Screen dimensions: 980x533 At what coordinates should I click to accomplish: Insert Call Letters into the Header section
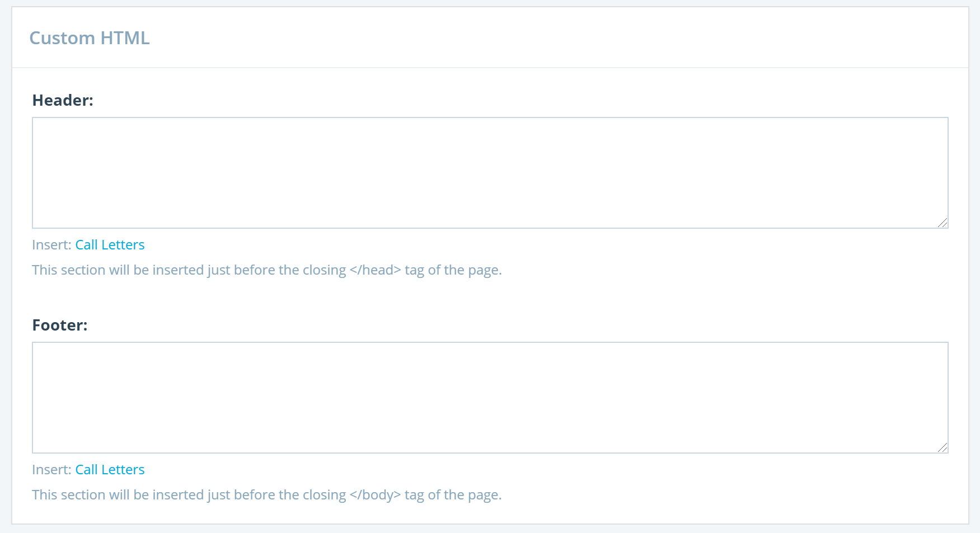point(110,245)
